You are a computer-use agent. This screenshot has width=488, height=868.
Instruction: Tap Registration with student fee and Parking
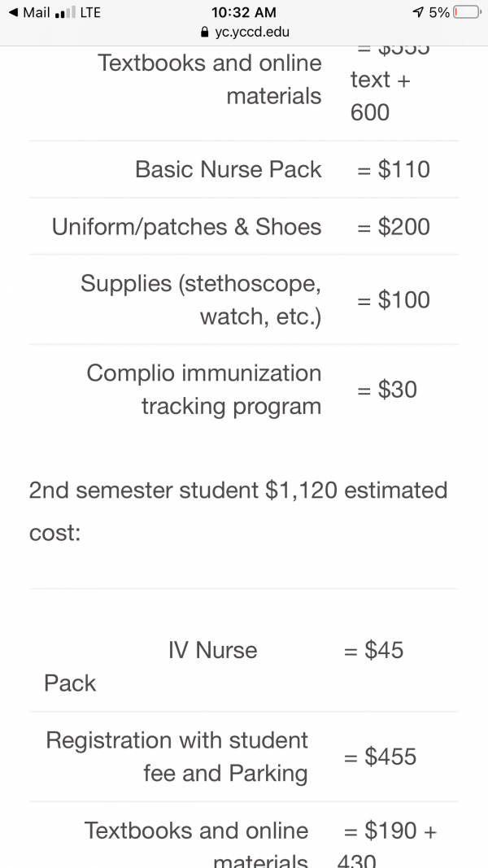click(x=176, y=757)
